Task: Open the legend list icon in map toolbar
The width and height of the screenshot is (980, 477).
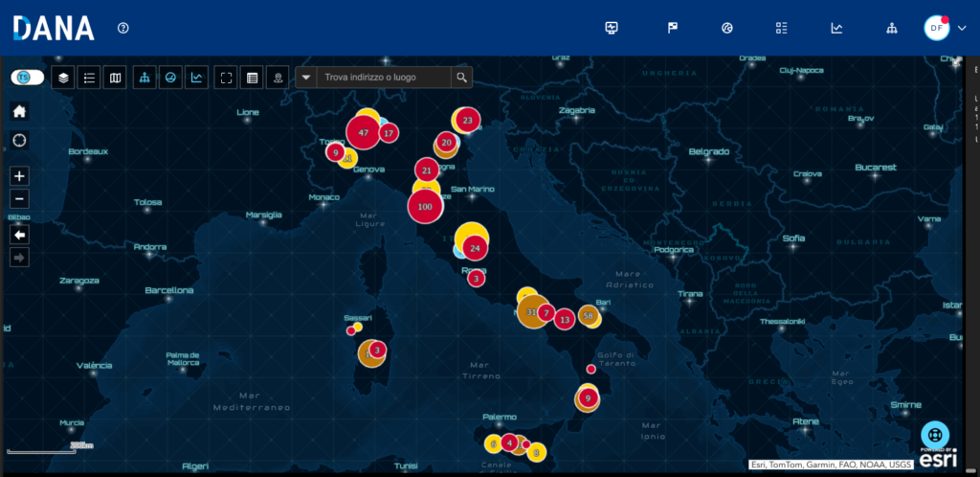Action: point(88,78)
